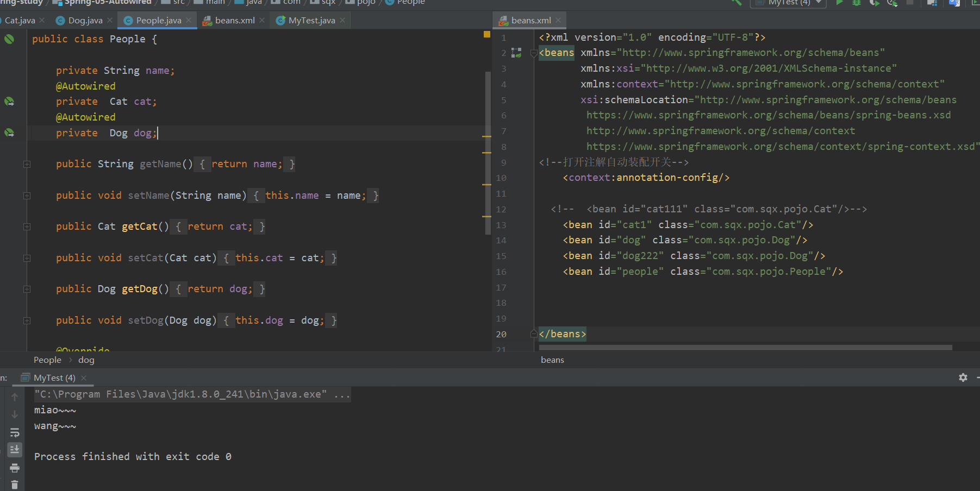Close the Dog.java tab
This screenshot has width=980, height=491.
[x=110, y=21]
